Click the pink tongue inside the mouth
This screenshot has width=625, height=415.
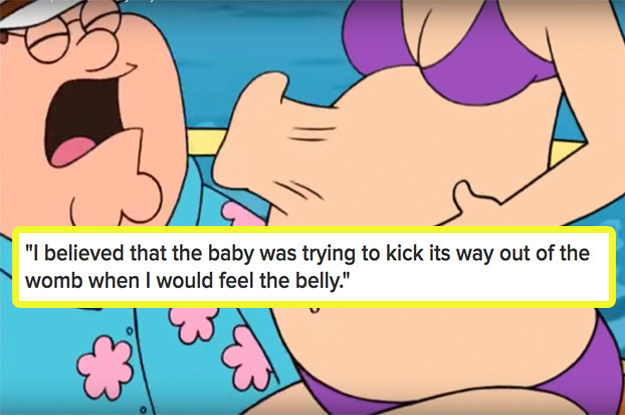(72, 151)
